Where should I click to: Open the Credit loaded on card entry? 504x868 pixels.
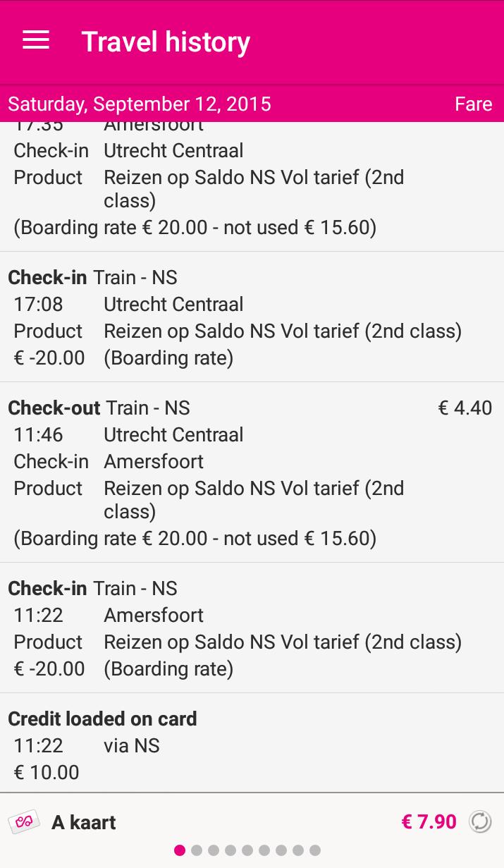tap(252, 744)
